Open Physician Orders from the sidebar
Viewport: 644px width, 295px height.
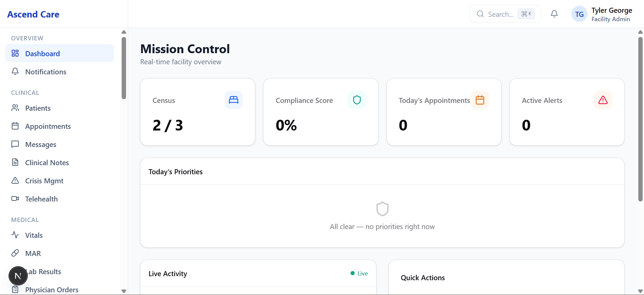[52, 289]
